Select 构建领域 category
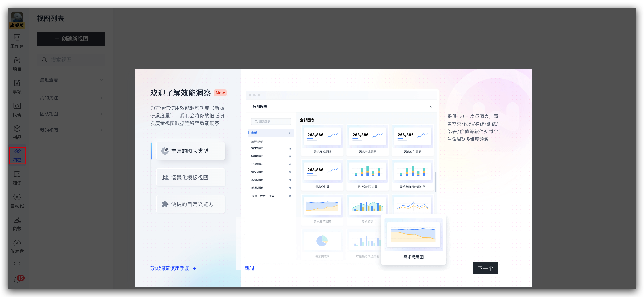This screenshot has width=644, height=297. pos(271,180)
